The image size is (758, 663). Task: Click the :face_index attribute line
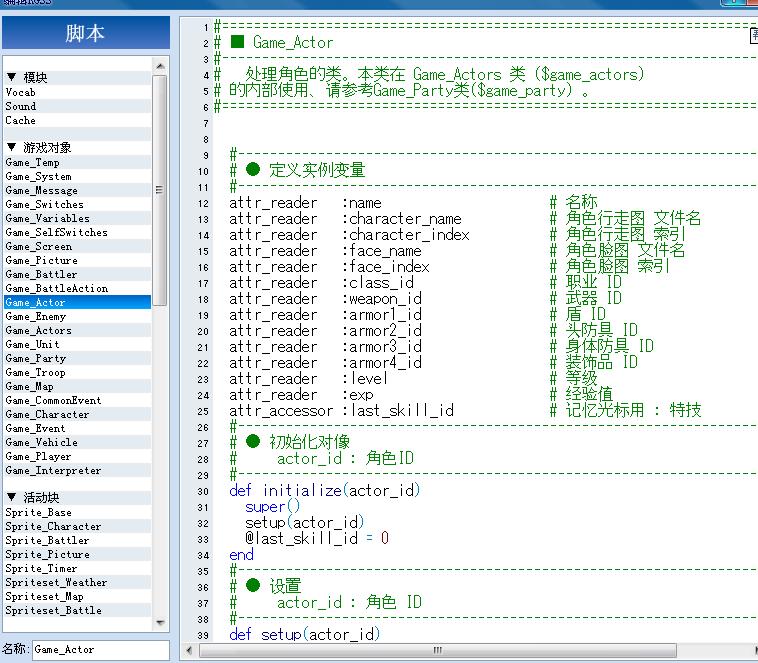point(329,267)
